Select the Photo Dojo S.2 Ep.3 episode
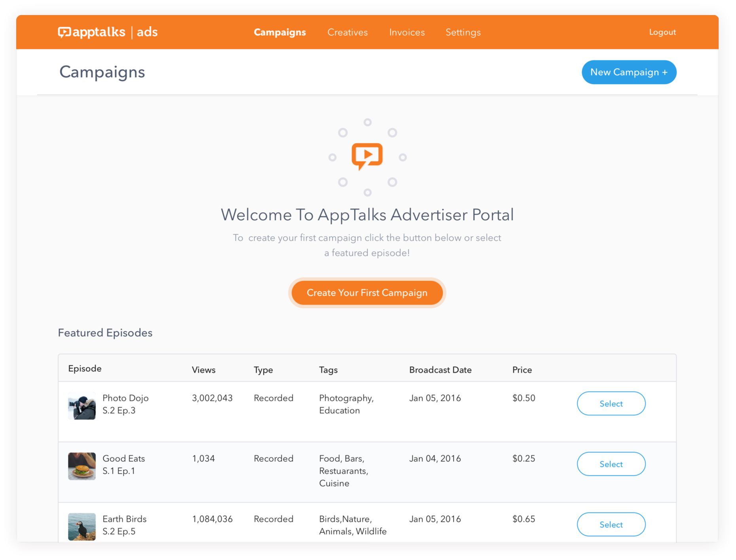This screenshot has height=560, width=736. [611, 403]
